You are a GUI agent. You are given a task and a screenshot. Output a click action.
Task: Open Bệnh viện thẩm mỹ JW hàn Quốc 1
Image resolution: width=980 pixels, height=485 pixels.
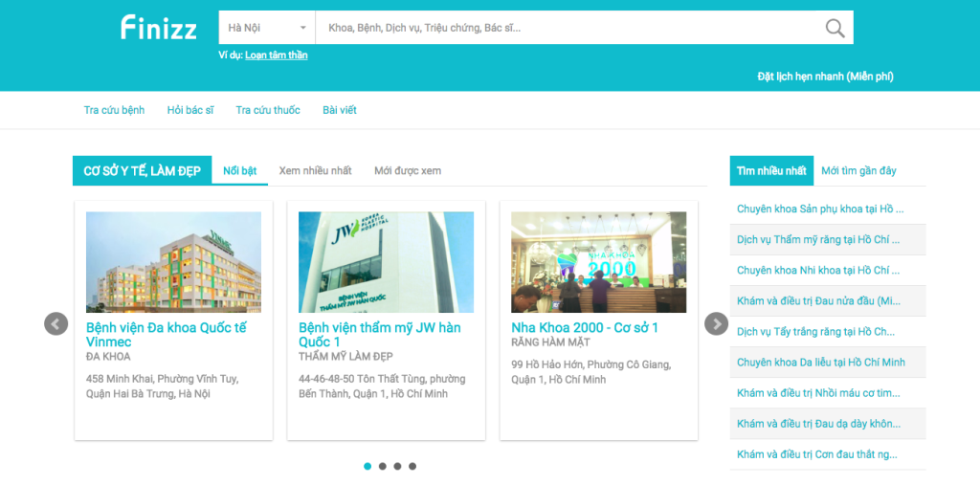pos(380,335)
